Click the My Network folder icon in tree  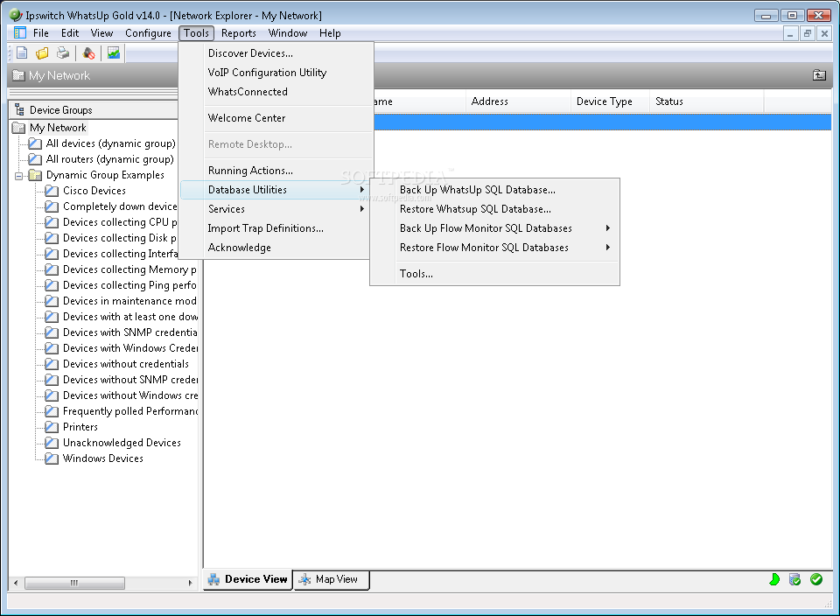[18, 128]
